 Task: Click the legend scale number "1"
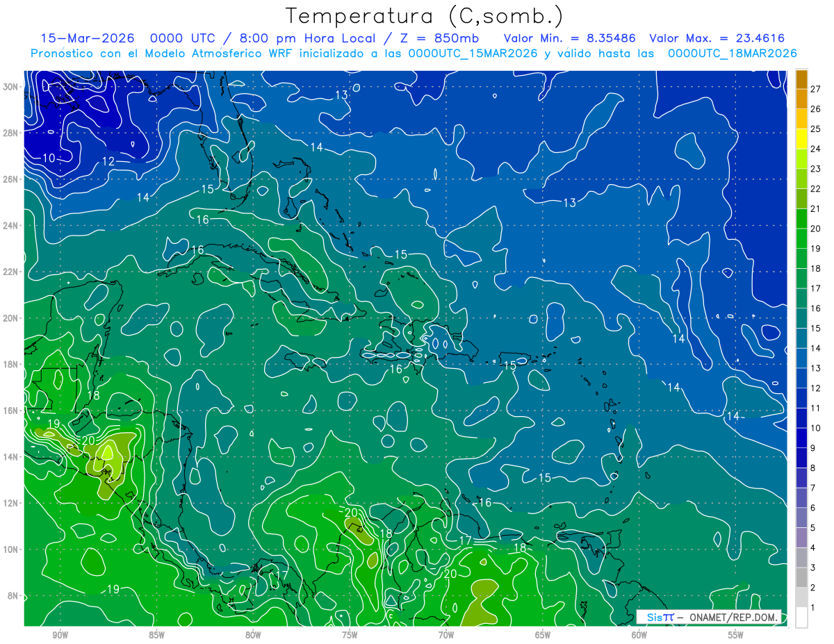click(813, 608)
